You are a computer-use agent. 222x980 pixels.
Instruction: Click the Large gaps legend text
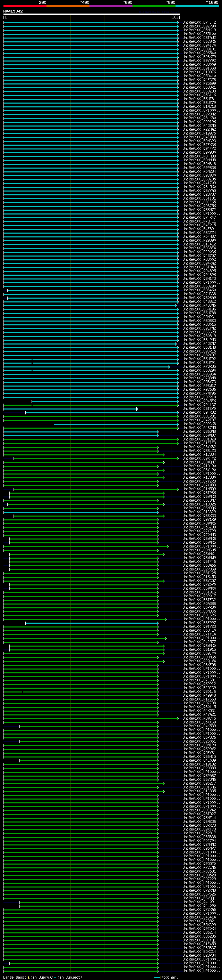(43, 977)
